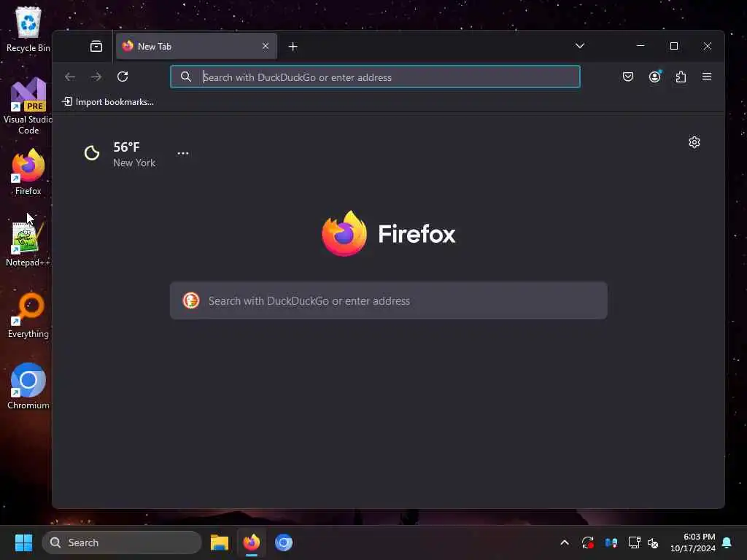The image size is (747, 560).
Task: Open Firefox View pinned tab icon
Action: point(96,46)
